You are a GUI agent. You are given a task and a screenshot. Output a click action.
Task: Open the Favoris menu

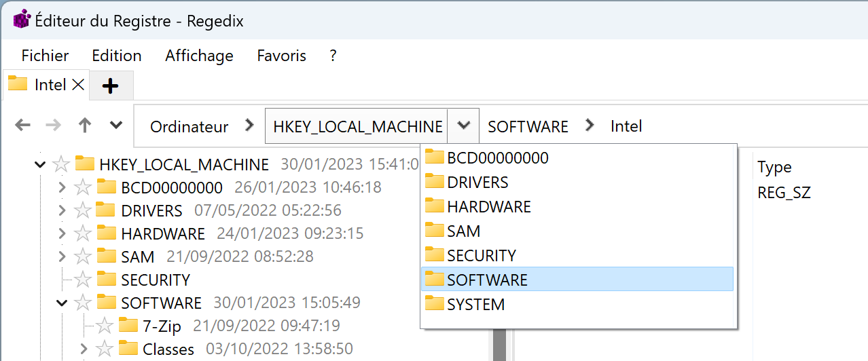[x=281, y=56]
